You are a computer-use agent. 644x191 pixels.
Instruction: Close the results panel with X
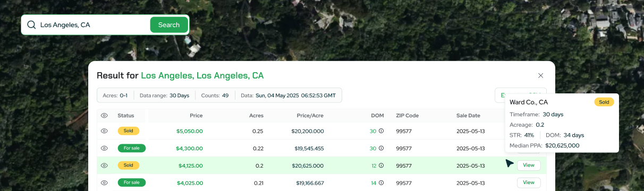pyautogui.click(x=541, y=75)
